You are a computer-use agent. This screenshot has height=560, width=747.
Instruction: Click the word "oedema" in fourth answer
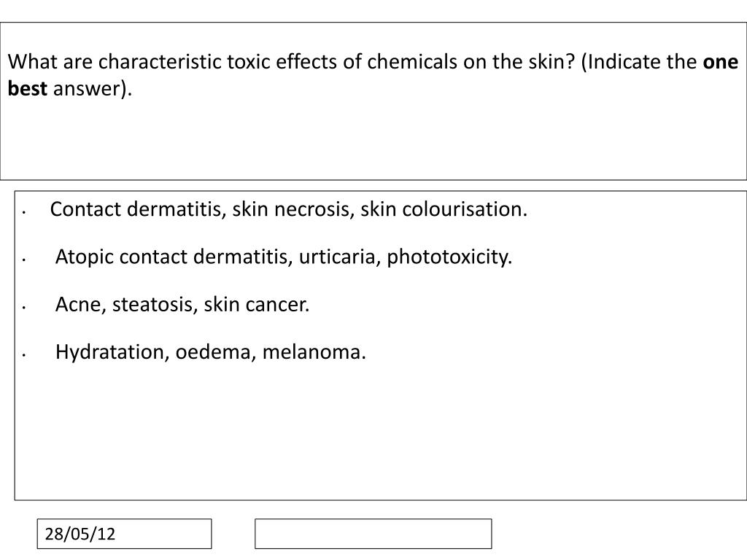(x=215, y=352)
